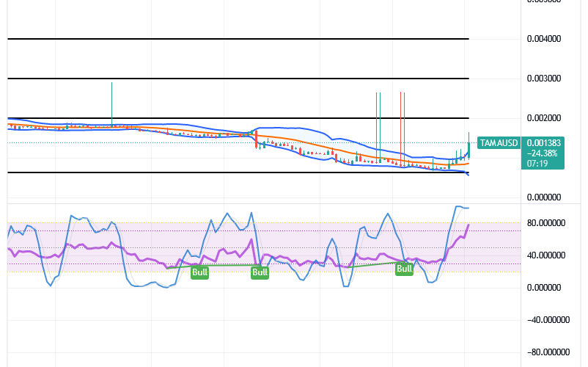This screenshot has height=367, width=588.
Task: Click the TAMAUSD symbol price label
Action: [x=499, y=143]
